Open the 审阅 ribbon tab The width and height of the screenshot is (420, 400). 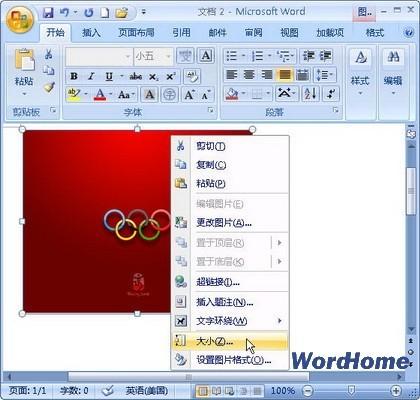coord(253,33)
